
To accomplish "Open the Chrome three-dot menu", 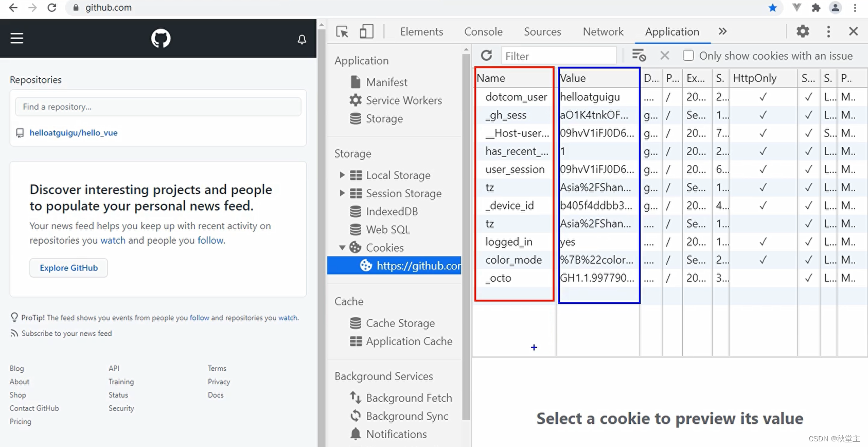I will point(855,8).
